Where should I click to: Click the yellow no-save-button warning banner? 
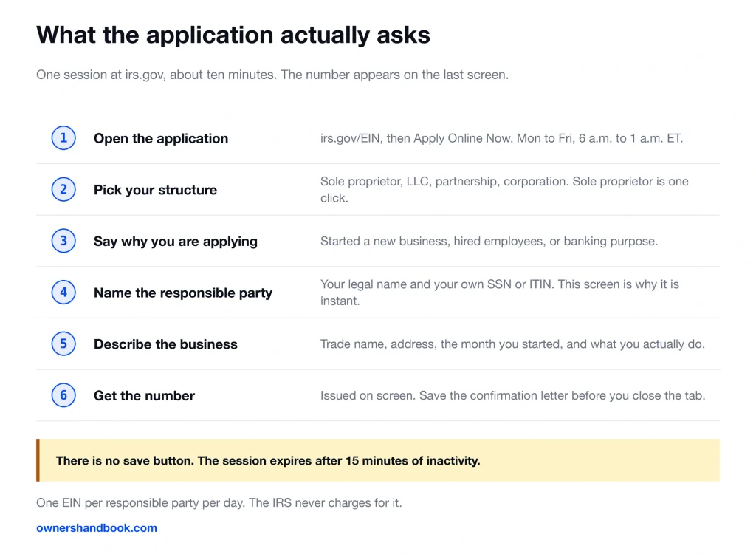pyautogui.click(x=378, y=460)
